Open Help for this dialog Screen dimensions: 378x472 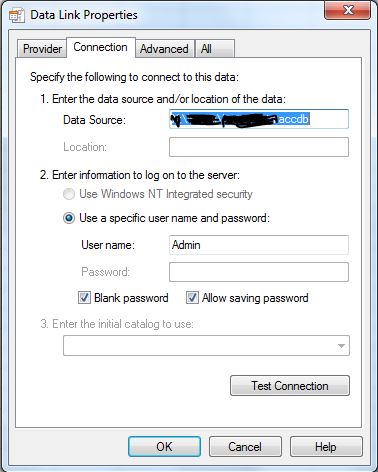pos(326,447)
